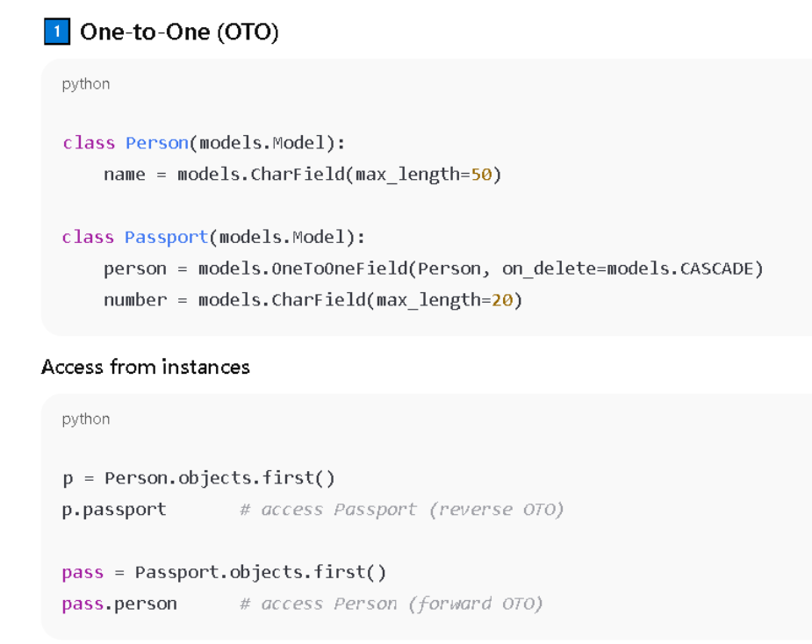Click the person field name in Passport class

pos(135,269)
